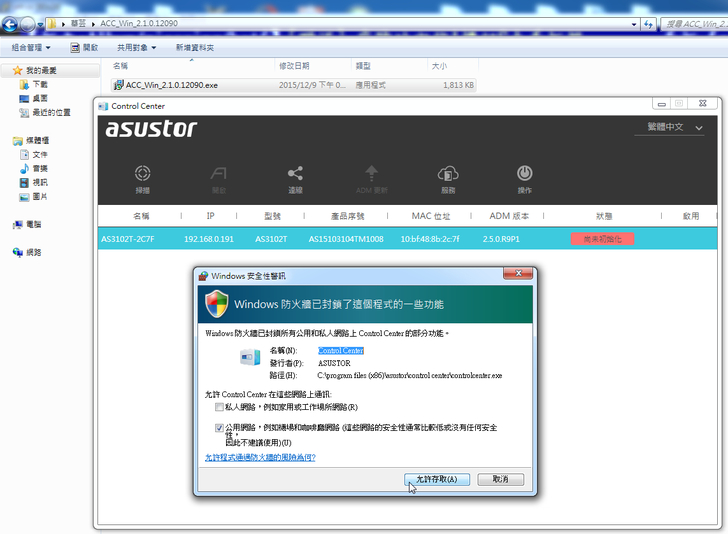Click the Open (開啟) toolbar item in Explorer
This screenshot has width=728, height=534.
tap(84, 48)
